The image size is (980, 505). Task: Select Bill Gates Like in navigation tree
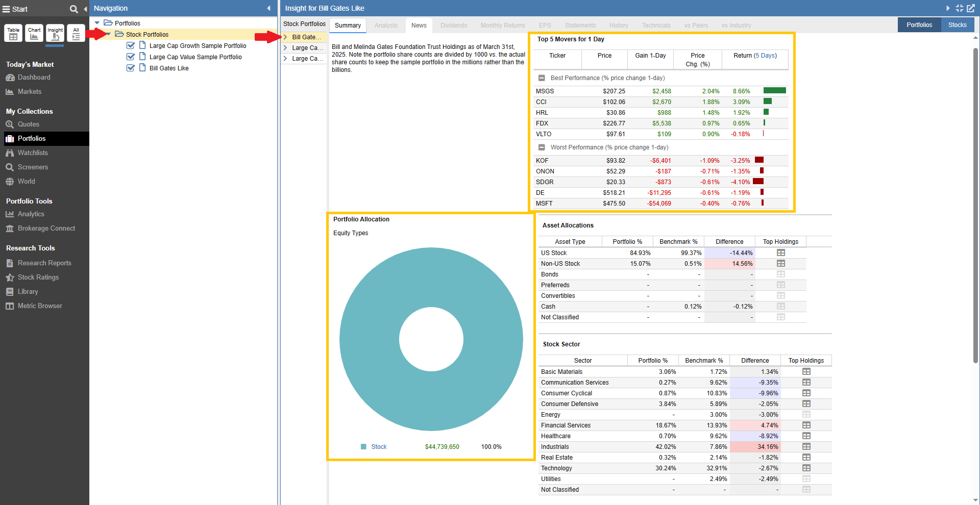(169, 68)
